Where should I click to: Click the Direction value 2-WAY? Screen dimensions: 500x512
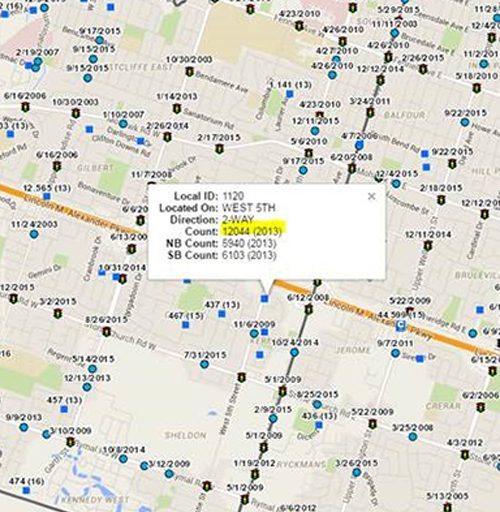238,219
